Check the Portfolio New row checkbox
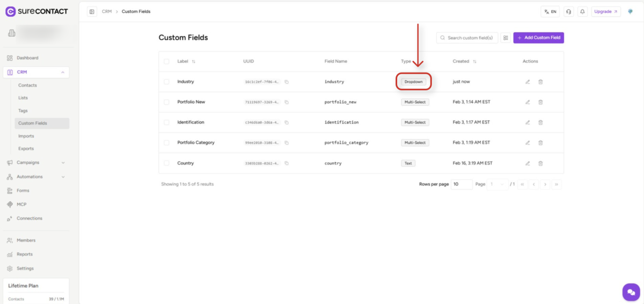The height and width of the screenshot is (304, 644). pyautogui.click(x=166, y=102)
